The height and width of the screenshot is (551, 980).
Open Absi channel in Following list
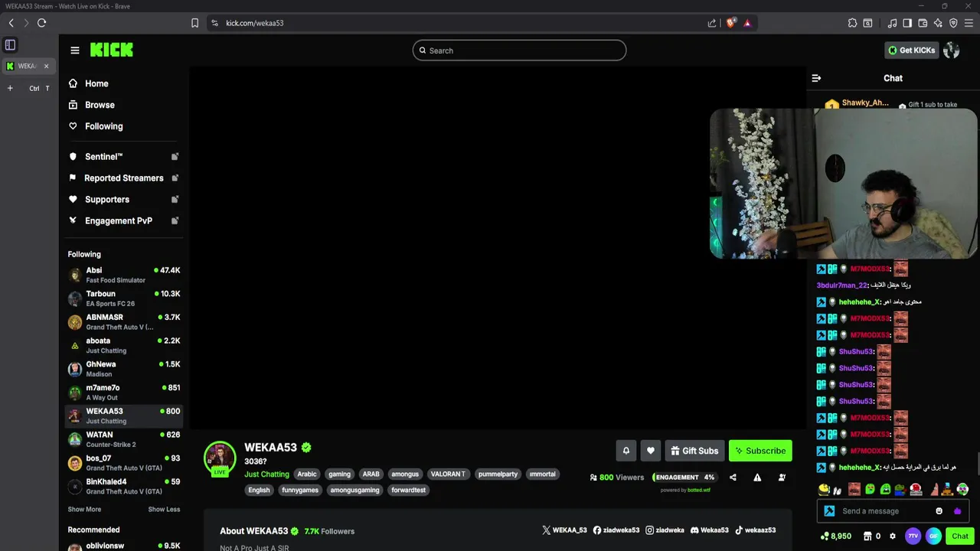pyautogui.click(x=124, y=275)
